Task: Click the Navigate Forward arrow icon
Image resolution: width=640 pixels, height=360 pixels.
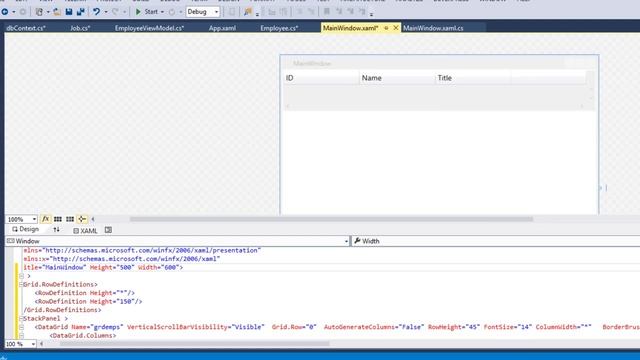Action: [x=23, y=12]
